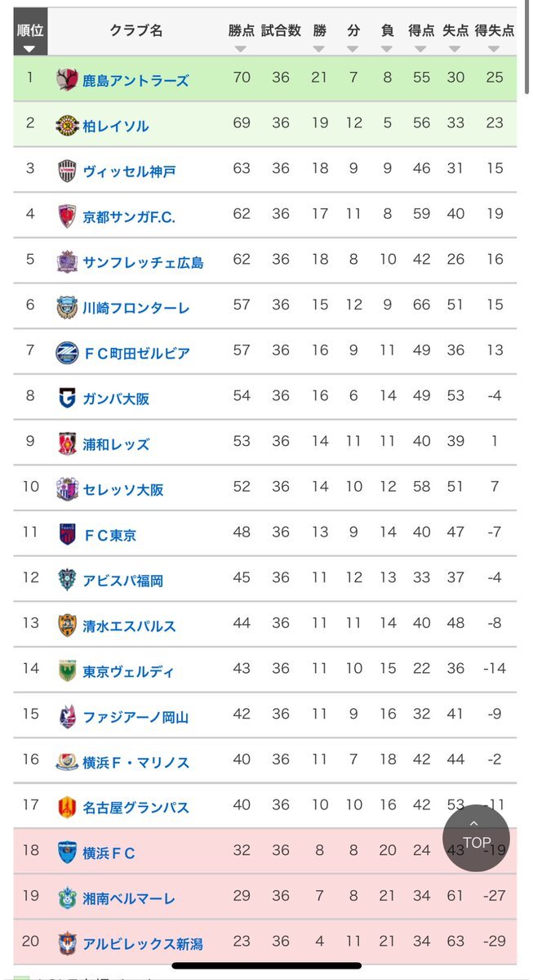
Task: Click the Albirex Niigata club crest
Action: tap(69, 942)
